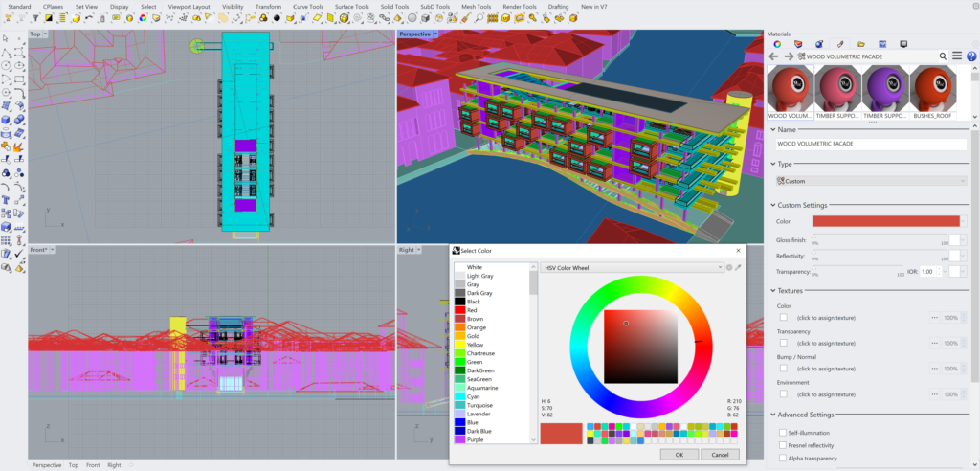
Task: Select the Ellipse tool in left toolbar
Action: [x=19, y=65]
